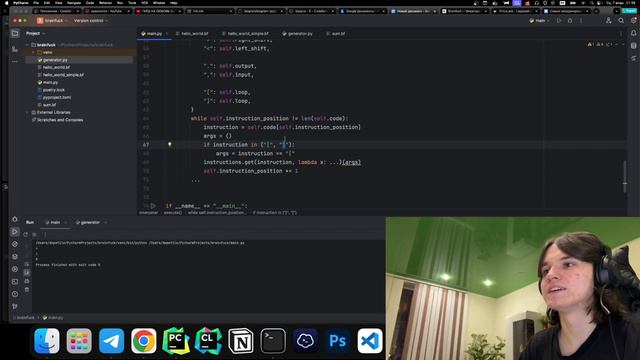Screen dimensions: 640x360
Task: Place cursor on instruction_position += 1 line
Action: pyautogui.click(x=251, y=171)
